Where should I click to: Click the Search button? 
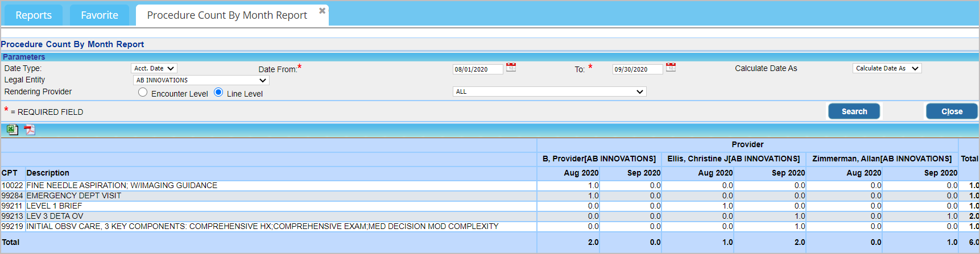pos(854,111)
